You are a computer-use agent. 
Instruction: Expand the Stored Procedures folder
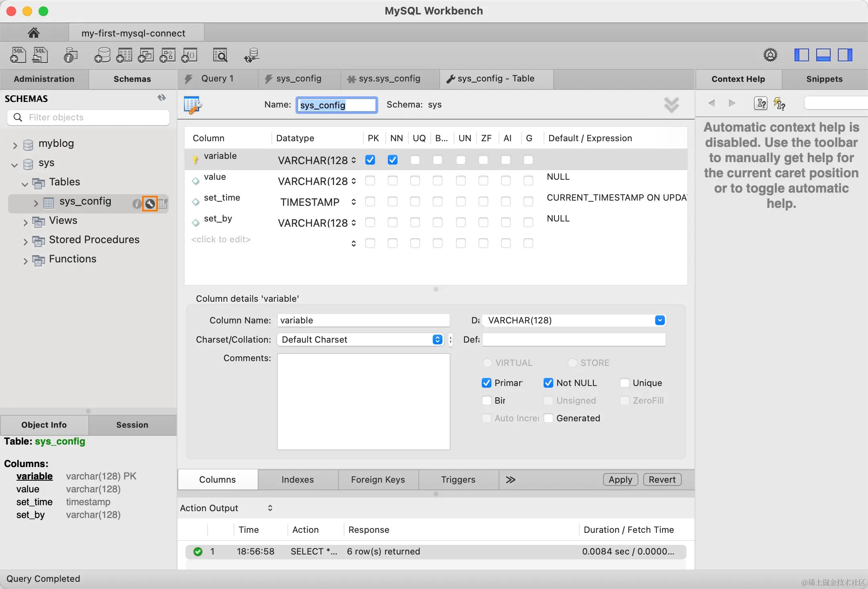point(25,242)
